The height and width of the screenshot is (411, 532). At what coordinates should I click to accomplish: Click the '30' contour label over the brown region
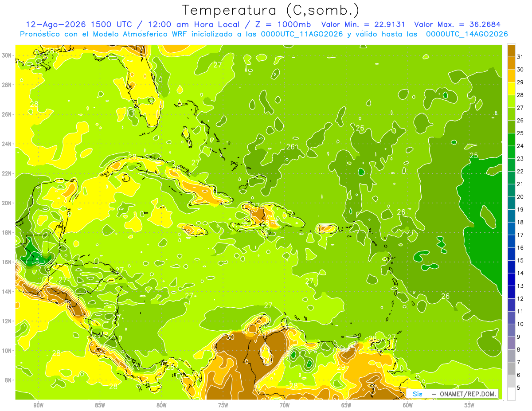coord(230,337)
